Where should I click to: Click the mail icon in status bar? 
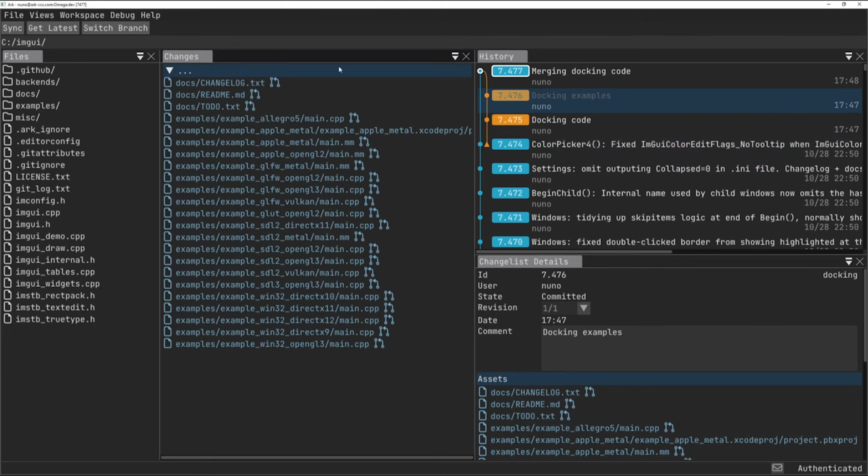pyautogui.click(x=777, y=468)
